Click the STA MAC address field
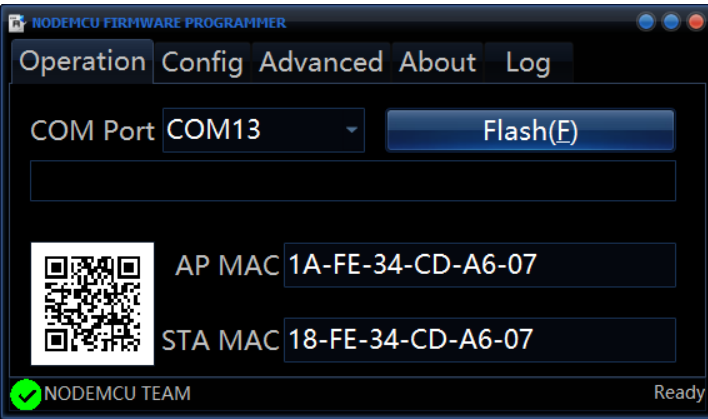Screen dimensions: 708x419 coord(480,340)
